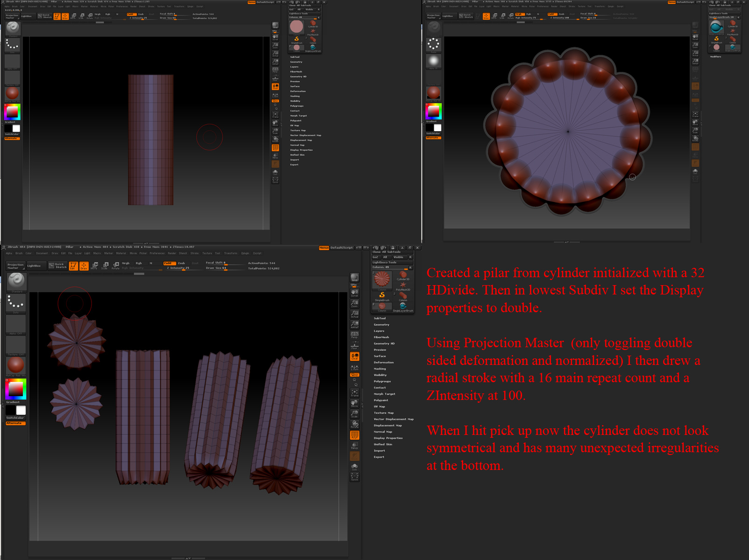This screenshot has height=560, width=749.
Task: Click large current-tool thumbnail in three-pillar window
Action: click(382, 280)
